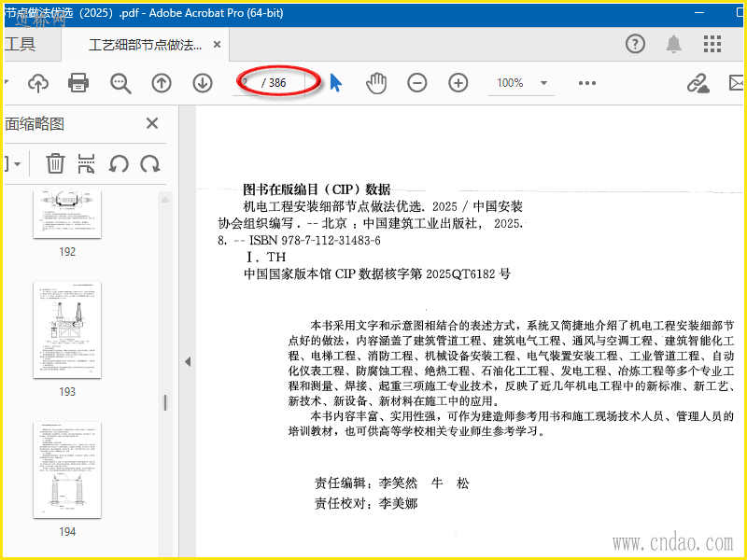Select the 工艺细部节点做法 document tab
This screenshot has height=560, width=747.
point(145,45)
